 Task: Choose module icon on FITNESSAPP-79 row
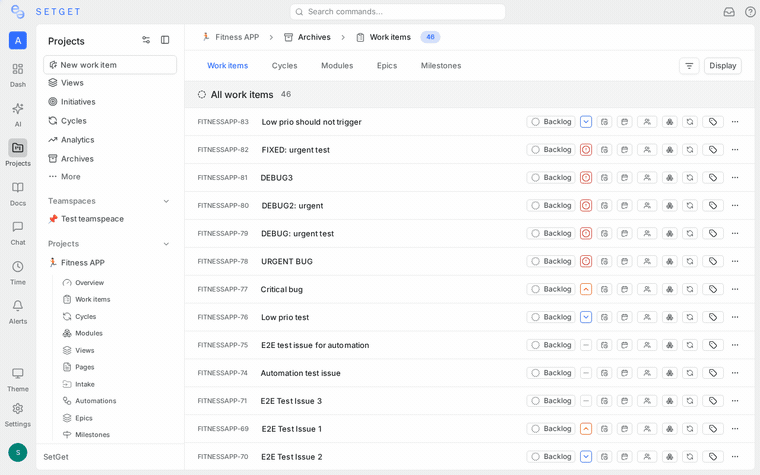(669, 234)
